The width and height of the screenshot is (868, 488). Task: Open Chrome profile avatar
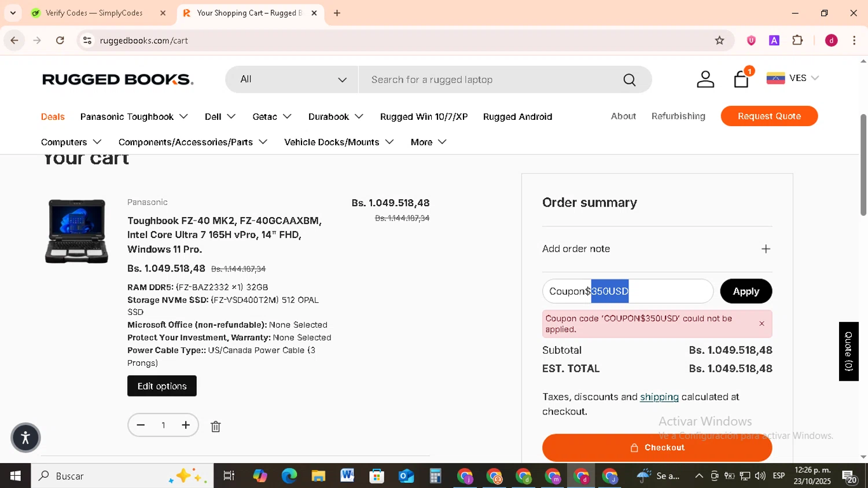coord(832,41)
